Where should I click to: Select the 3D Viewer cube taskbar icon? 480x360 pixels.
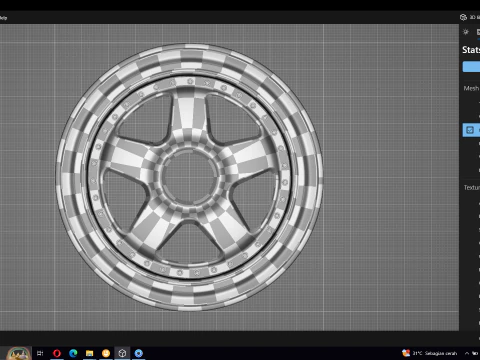pos(122,353)
